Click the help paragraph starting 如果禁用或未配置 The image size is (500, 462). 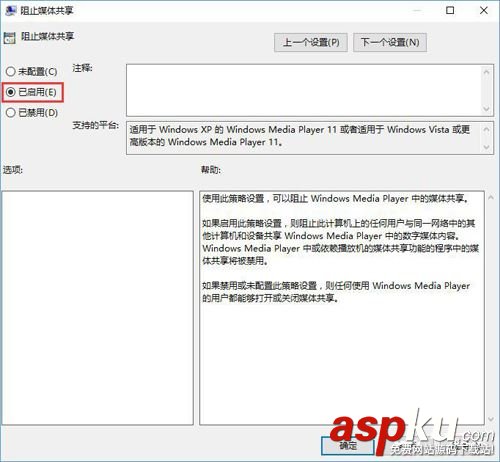click(x=336, y=292)
